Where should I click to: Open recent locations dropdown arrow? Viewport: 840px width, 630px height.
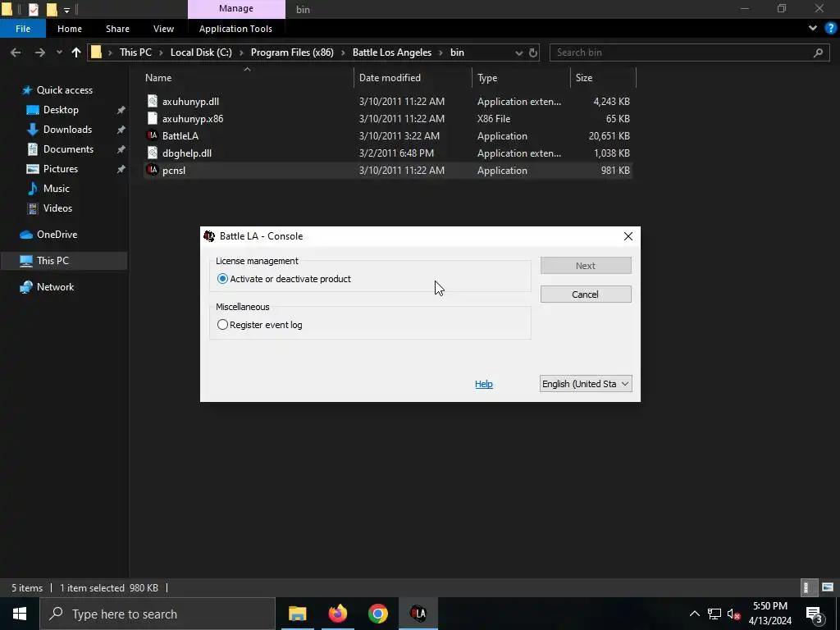point(59,52)
